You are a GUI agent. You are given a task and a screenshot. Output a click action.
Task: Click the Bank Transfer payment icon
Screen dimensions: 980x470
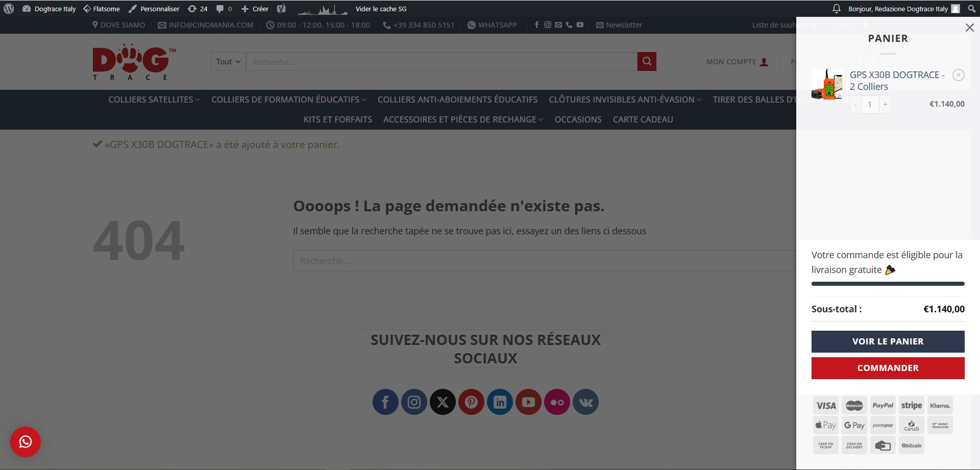(940, 425)
